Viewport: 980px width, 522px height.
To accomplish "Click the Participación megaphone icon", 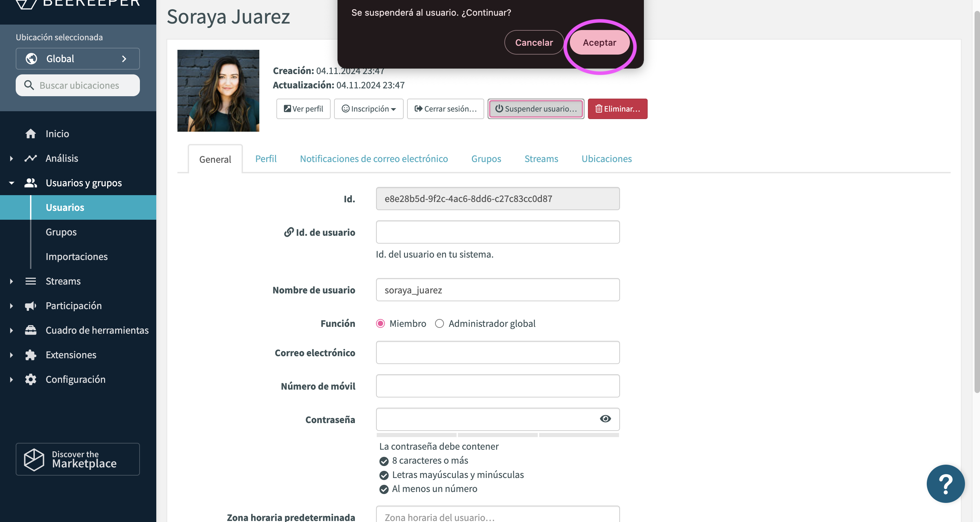I will (30, 306).
